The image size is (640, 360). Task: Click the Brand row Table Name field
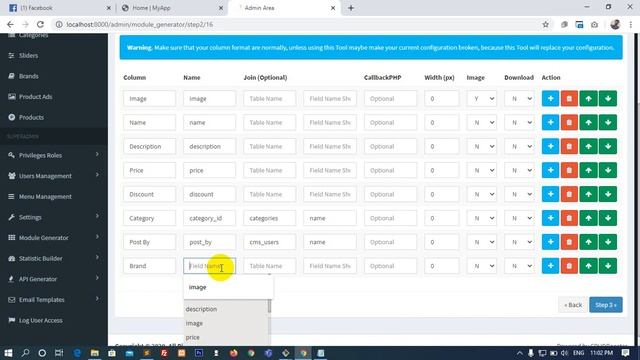click(269, 266)
